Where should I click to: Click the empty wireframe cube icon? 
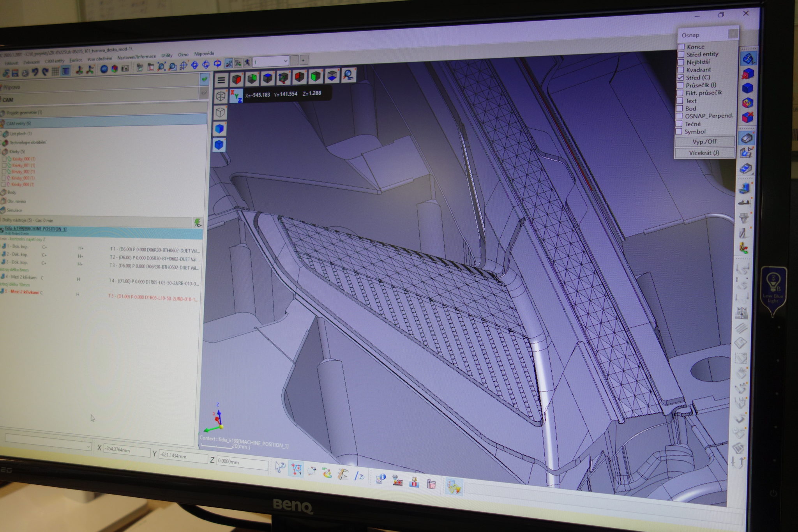(x=221, y=113)
